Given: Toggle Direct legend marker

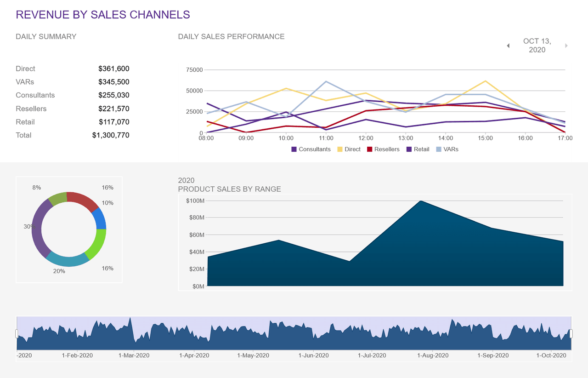Looking at the screenshot, I should [x=340, y=149].
